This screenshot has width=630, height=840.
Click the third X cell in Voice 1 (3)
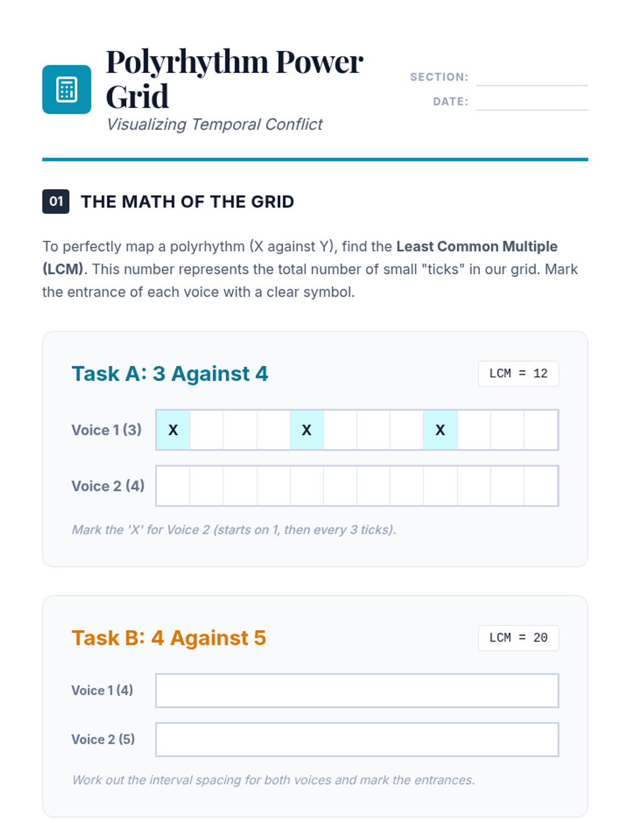pyautogui.click(x=440, y=430)
